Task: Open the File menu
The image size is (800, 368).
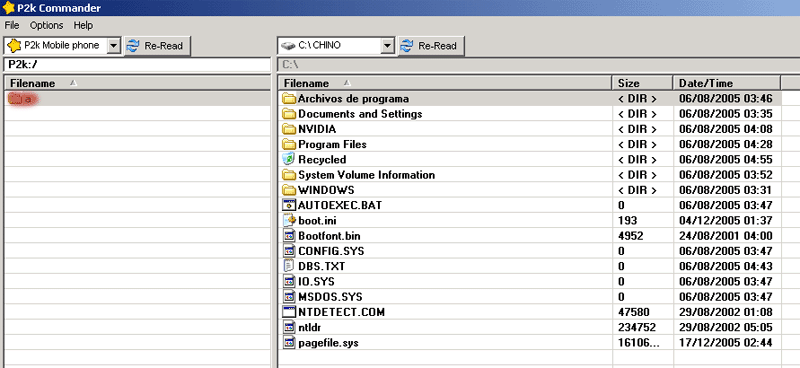Action: 11,25
